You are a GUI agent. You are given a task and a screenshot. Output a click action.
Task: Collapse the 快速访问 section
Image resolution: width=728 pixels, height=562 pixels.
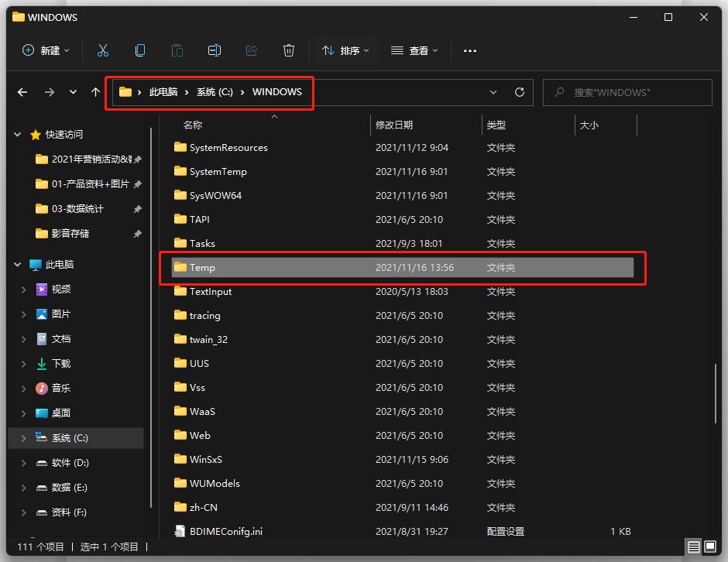click(18, 135)
